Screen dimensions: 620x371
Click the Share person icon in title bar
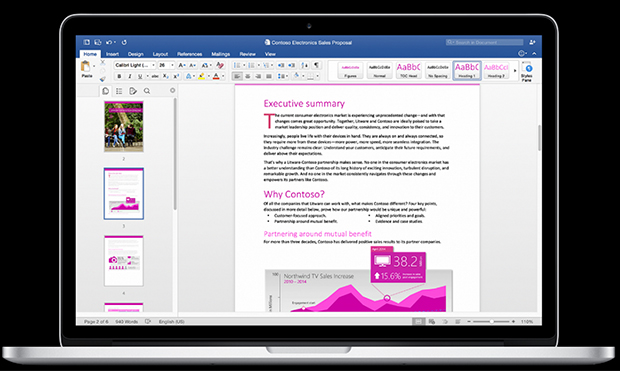pos(532,42)
